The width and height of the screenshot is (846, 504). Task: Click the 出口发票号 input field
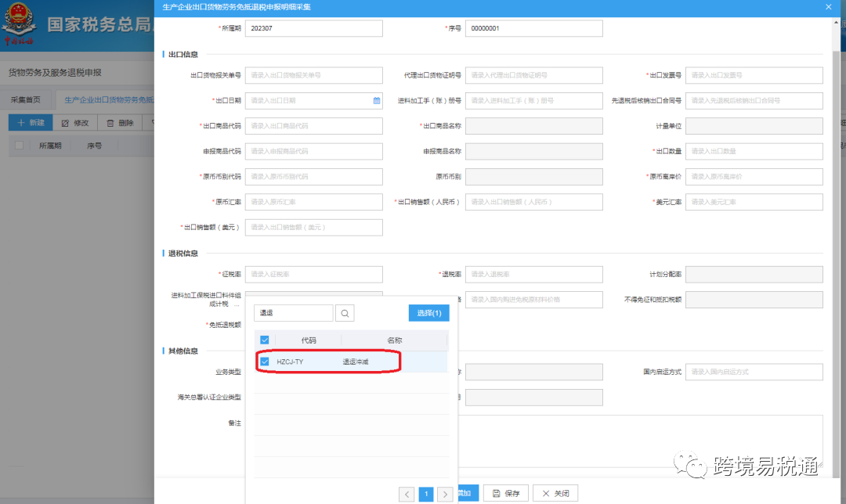(x=754, y=75)
